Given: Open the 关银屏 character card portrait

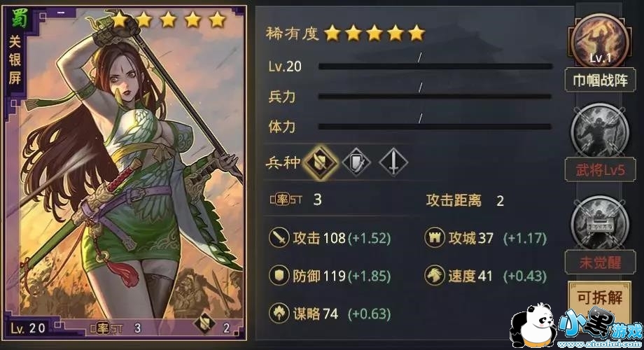Looking at the screenshot, I should [x=125, y=174].
